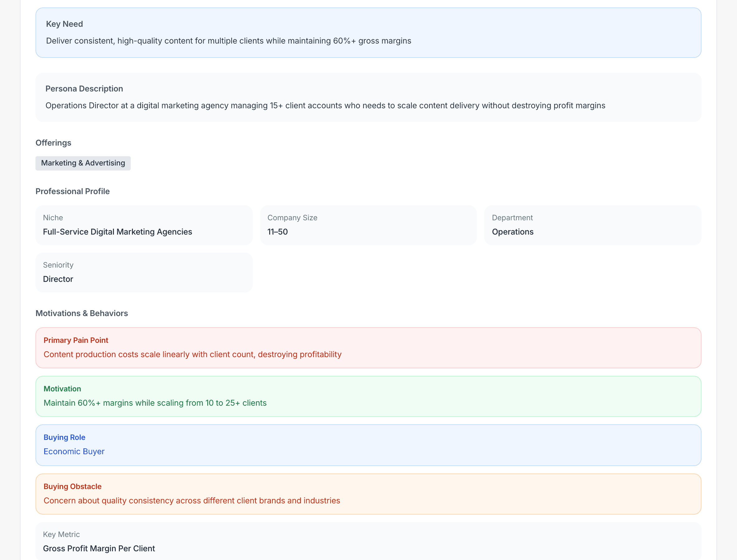Click the Motivations & Behaviors section heading
Viewport: 737px width, 560px height.
click(x=81, y=313)
